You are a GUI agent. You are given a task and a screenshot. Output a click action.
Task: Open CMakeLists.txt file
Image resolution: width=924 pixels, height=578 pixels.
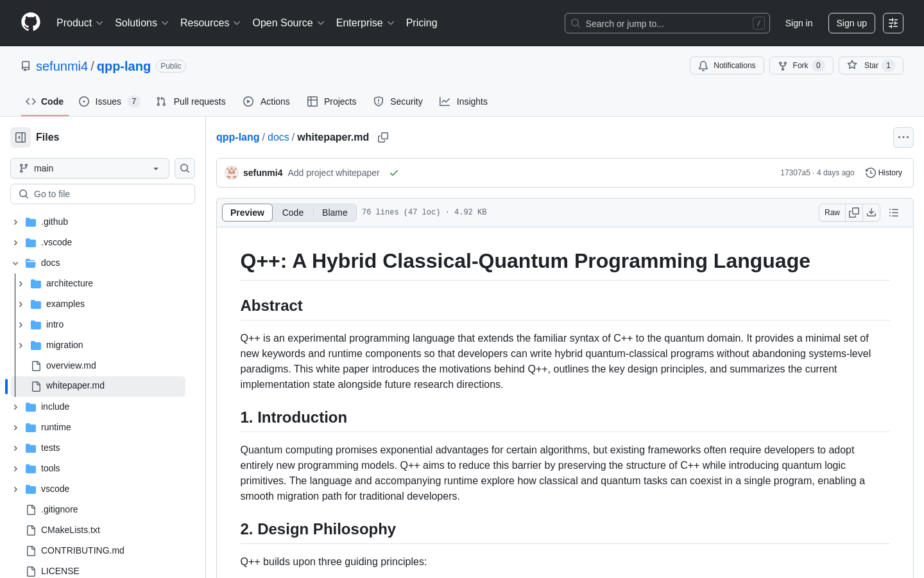pos(71,530)
